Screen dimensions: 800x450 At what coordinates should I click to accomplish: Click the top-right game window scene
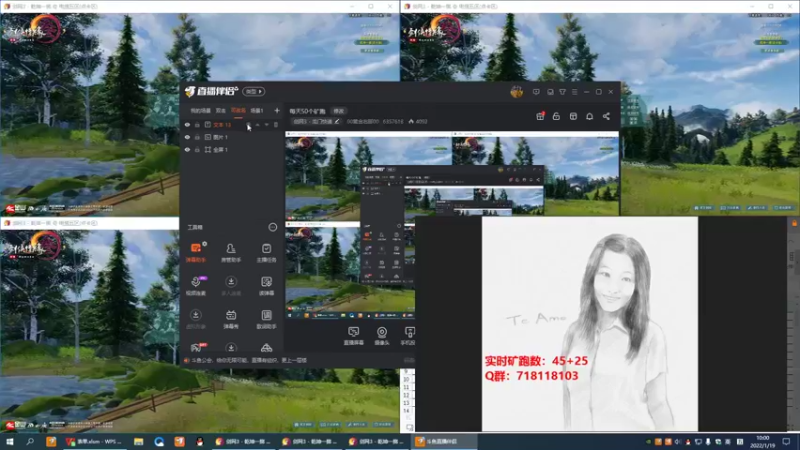[x=709, y=113]
